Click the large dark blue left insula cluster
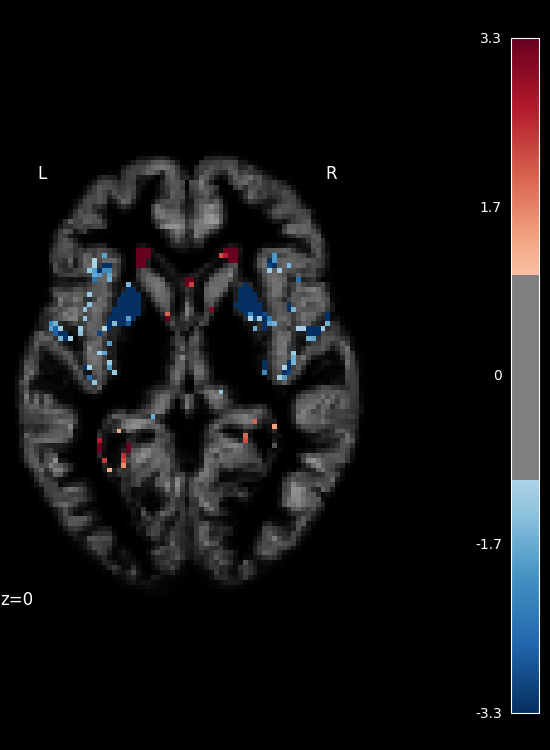Viewport: 550px width, 750px height. tap(125, 306)
